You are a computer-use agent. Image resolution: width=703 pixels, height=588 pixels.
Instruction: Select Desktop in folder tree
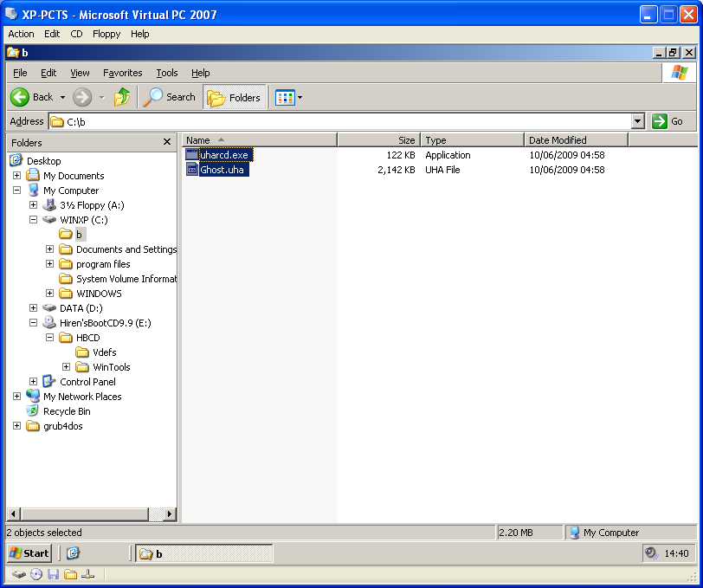[43, 160]
